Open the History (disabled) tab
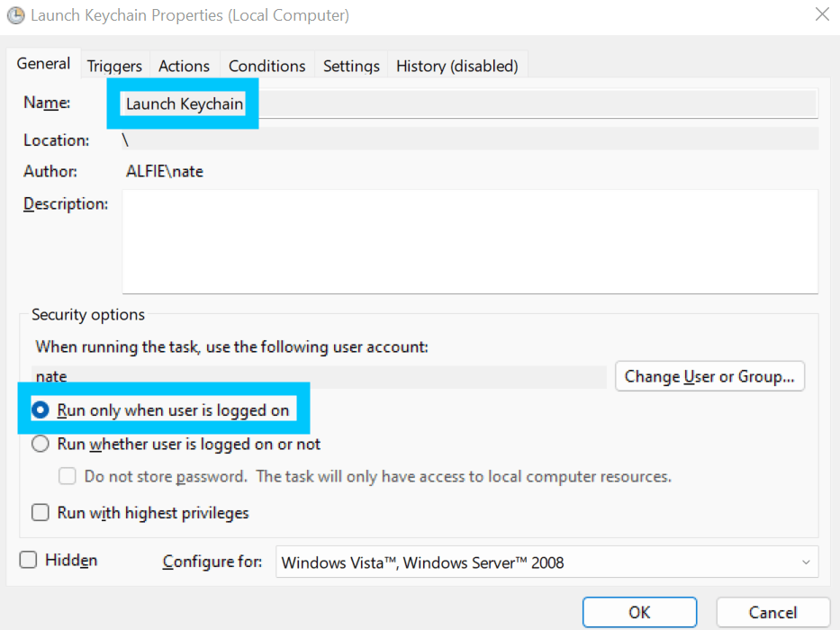This screenshot has height=630, width=840. [x=456, y=66]
